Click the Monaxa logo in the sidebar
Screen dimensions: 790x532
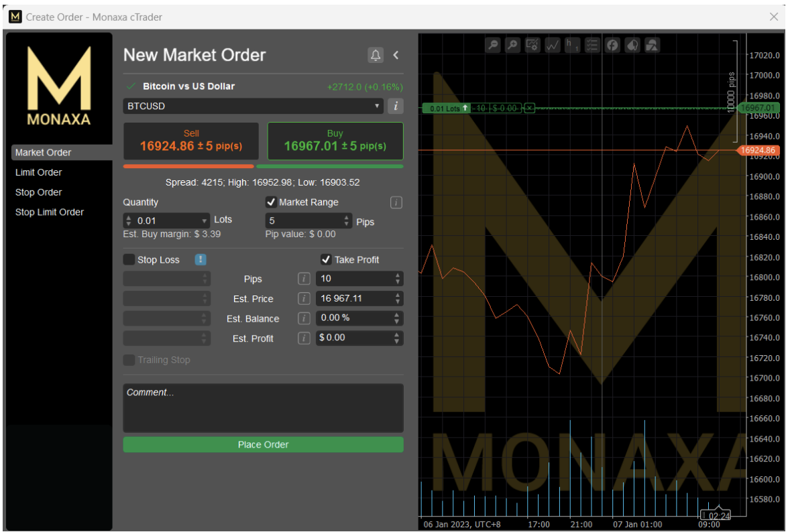[59, 86]
